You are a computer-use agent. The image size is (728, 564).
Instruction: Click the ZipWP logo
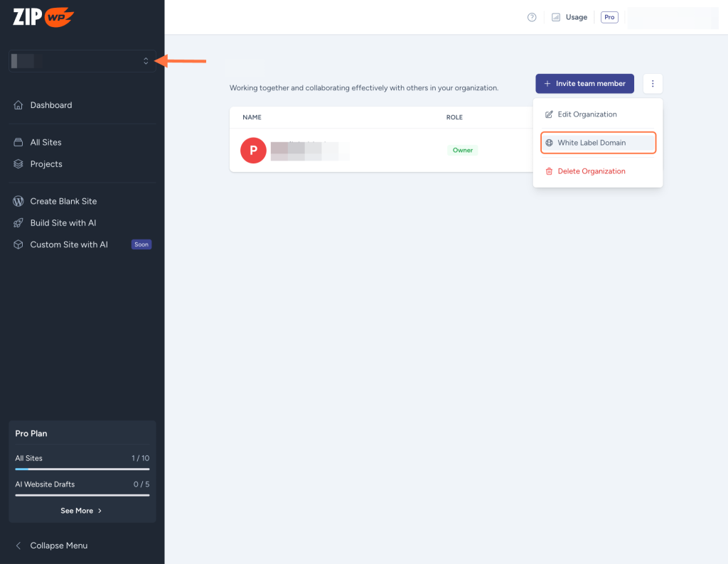tap(43, 17)
